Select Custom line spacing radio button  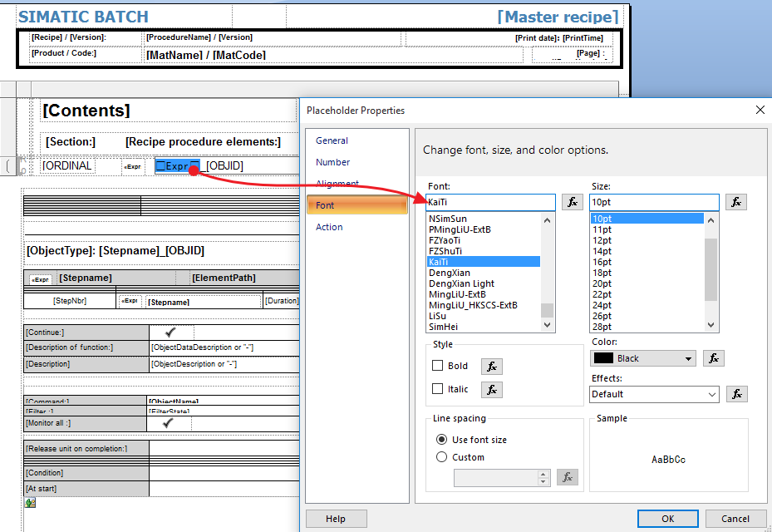click(x=442, y=457)
